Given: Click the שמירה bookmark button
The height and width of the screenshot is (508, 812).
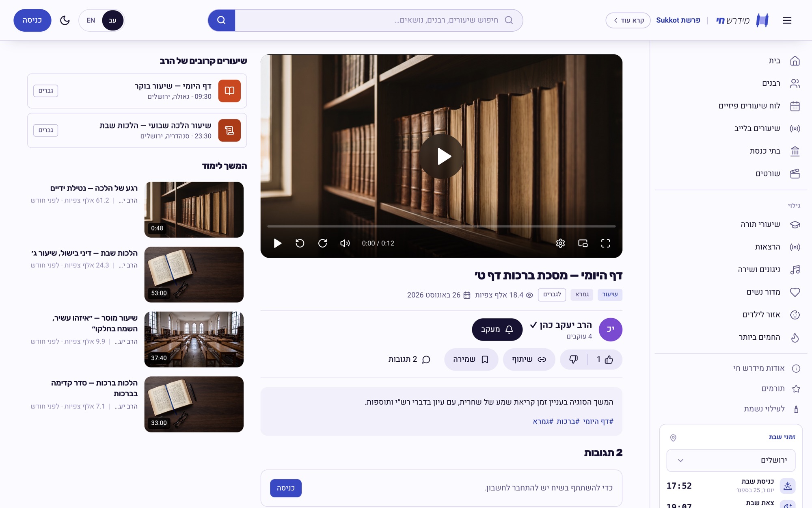Looking at the screenshot, I should [471, 359].
